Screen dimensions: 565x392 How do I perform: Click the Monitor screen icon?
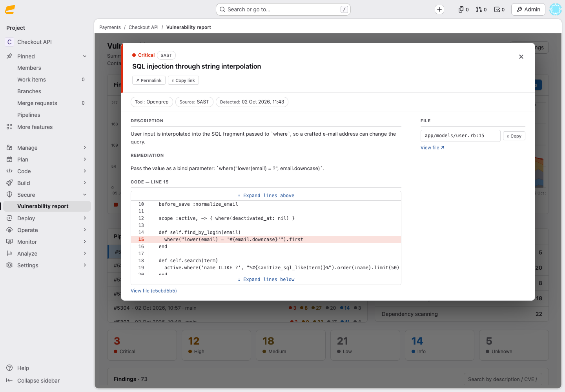(x=9, y=242)
